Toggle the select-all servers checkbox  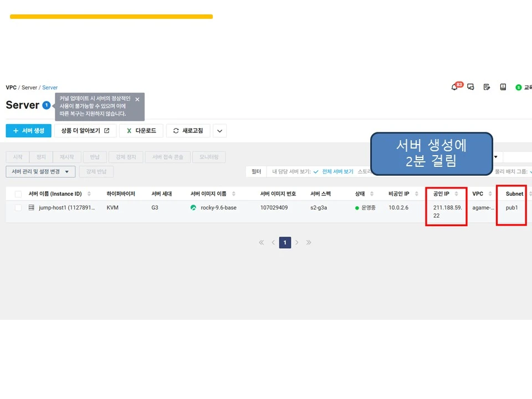18,194
